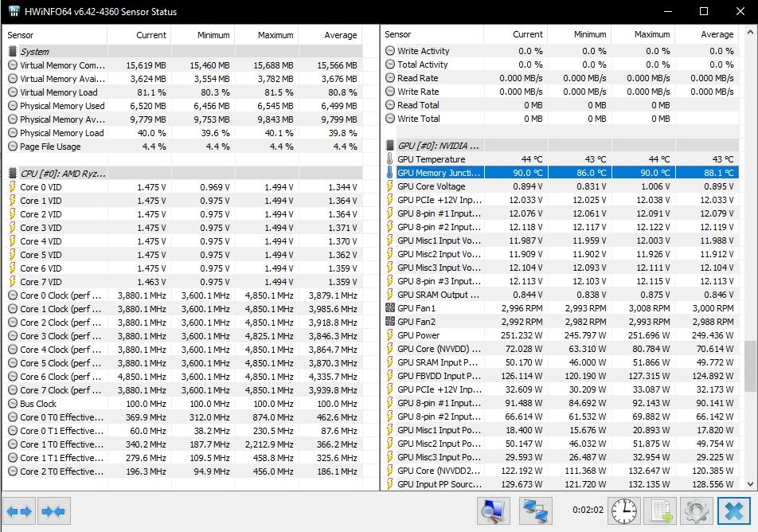Click the GPU [#0] NVIDIA section icon
The height and width of the screenshot is (532, 758).
point(390,146)
